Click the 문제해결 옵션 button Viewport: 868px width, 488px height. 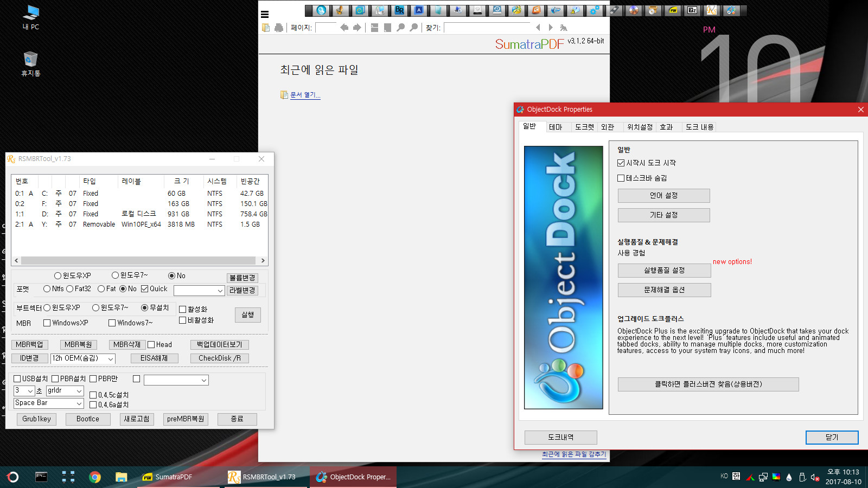click(665, 290)
